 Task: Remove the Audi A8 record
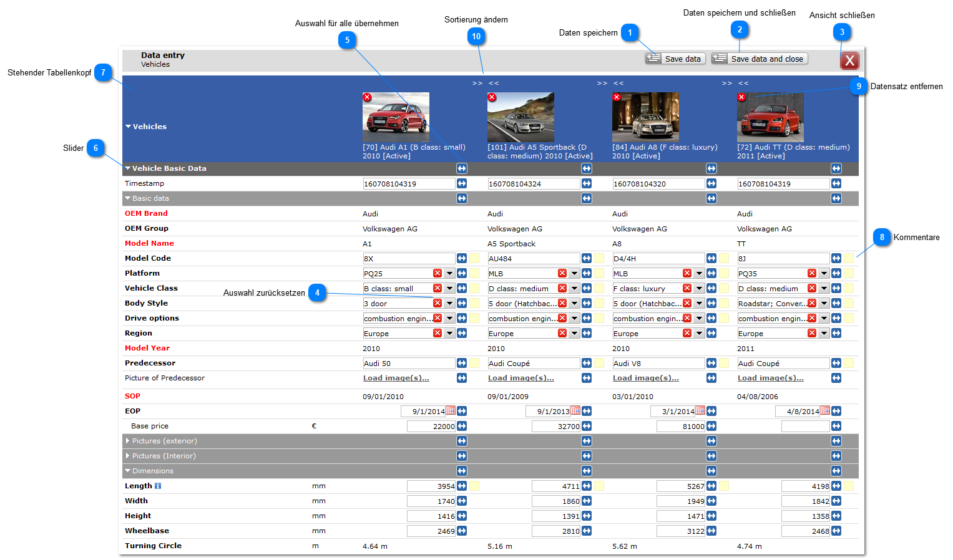pos(617,97)
